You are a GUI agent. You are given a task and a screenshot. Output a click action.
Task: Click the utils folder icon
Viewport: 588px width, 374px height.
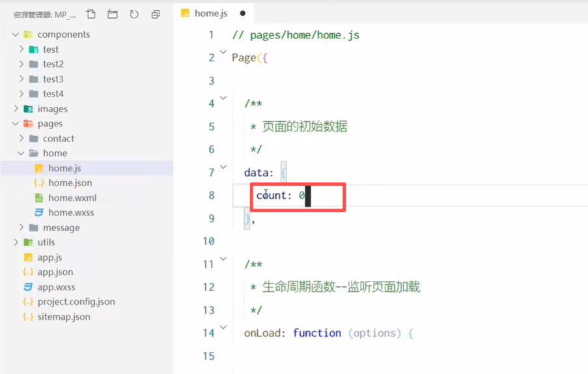tap(28, 242)
